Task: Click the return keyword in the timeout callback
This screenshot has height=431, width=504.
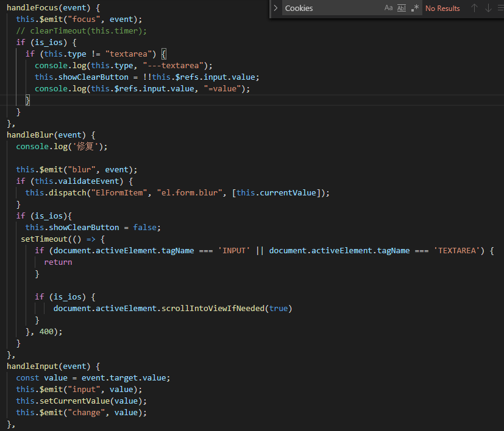Action: click(x=58, y=262)
